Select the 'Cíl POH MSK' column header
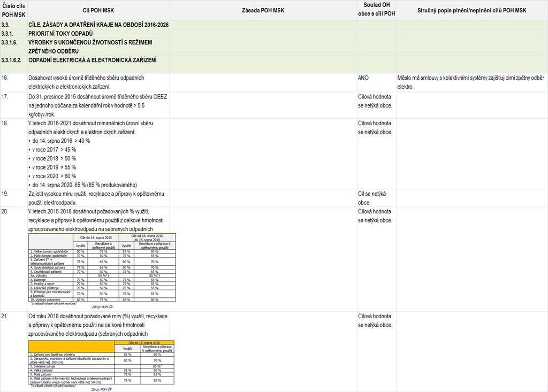The height and width of the screenshot is (392, 548). pyautogui.click(x=98, y=10)
